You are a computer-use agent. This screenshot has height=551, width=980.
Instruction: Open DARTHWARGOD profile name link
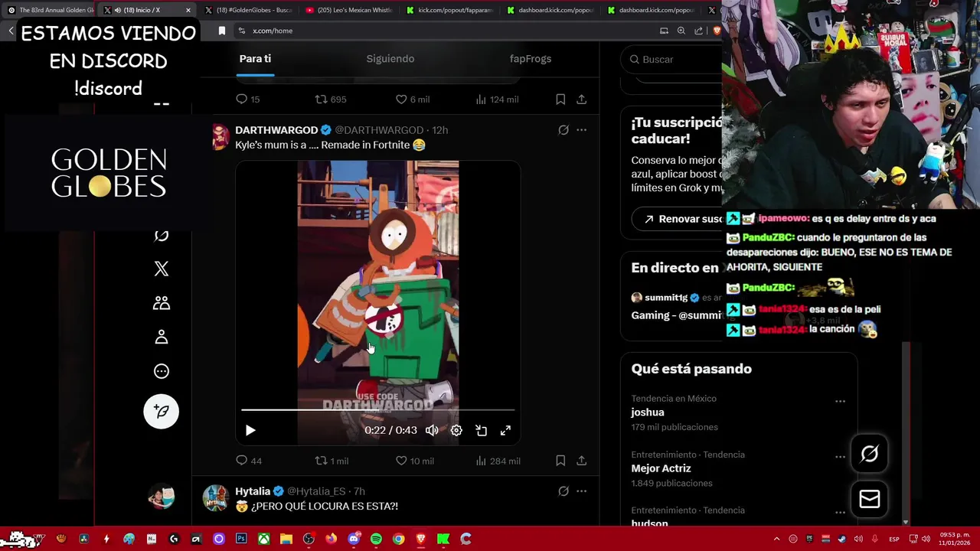point(276,130)
